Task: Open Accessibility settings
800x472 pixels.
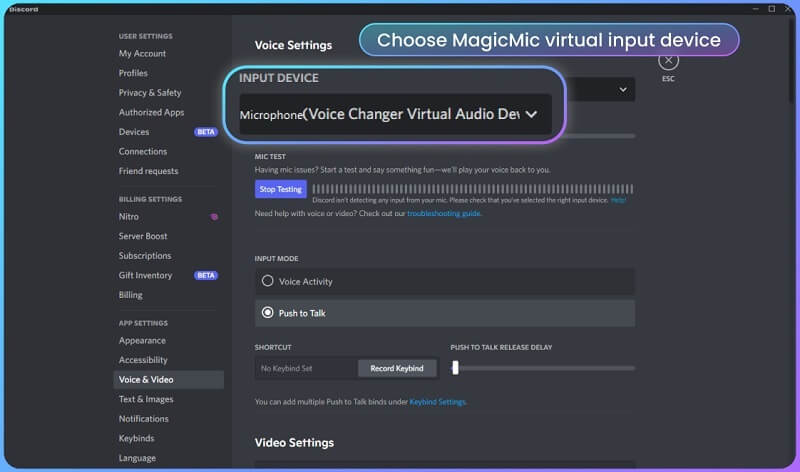Action: click(x=143, y=360)
